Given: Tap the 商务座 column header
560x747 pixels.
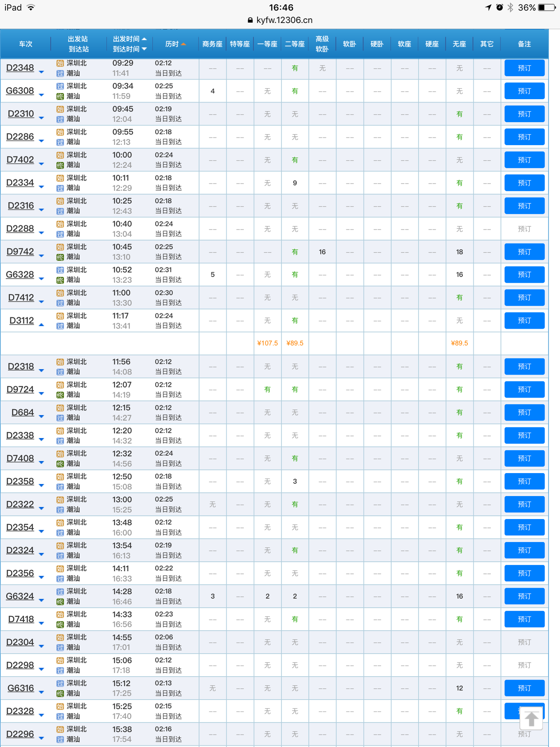Looking at the screenshot, I should [x=212, y=44].
